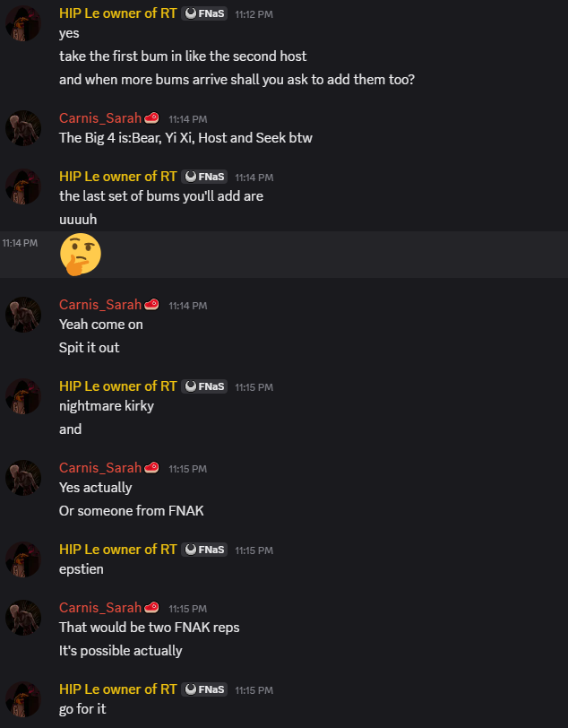Click the avatar beside "go for it" message
568x728 pixels.
pyautogui.click(x=23, y=699)
